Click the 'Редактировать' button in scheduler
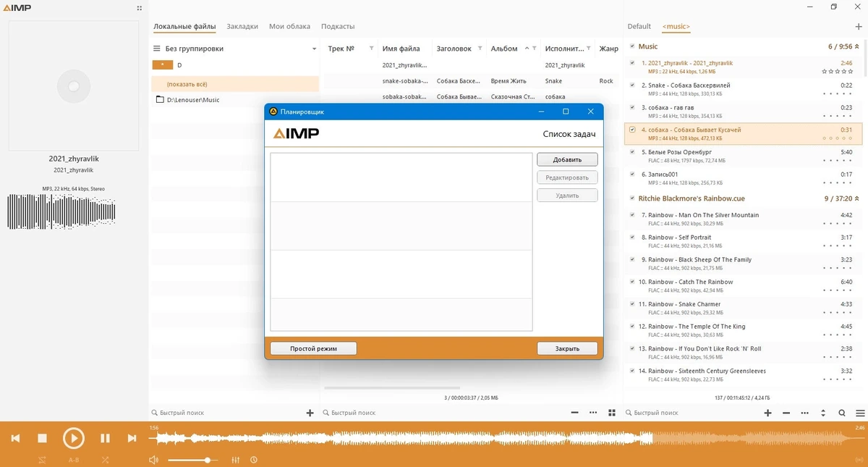Viewport: 868px width, 467px height. click(x=567, y=177)
